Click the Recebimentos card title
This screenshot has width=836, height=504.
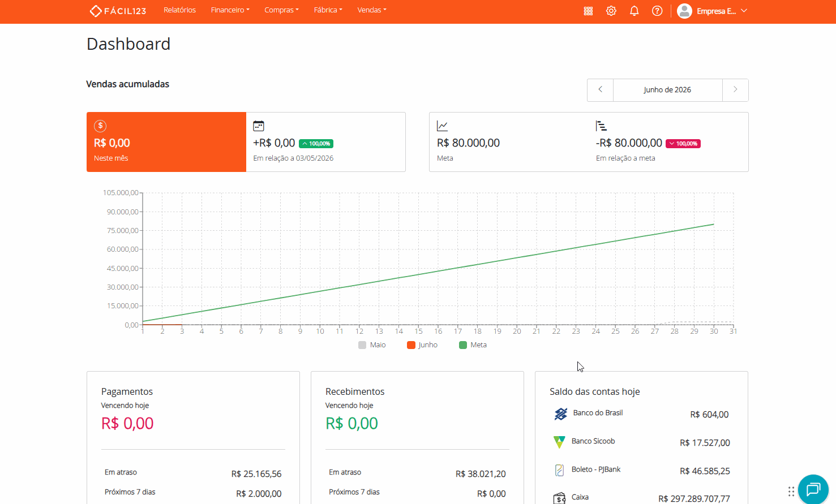pyautogui.click(x=355, y=391)
